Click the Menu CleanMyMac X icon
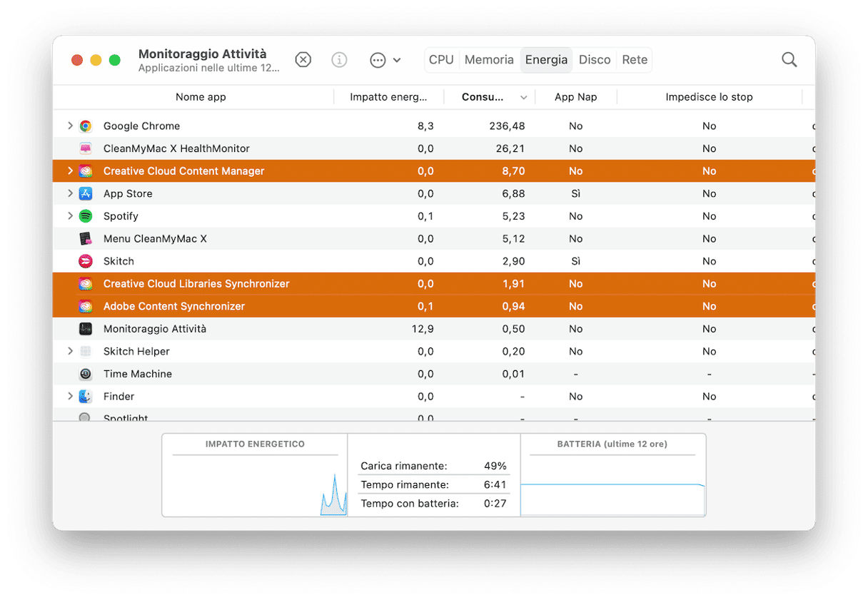The image size is (868, 600). tap(86, 238)
